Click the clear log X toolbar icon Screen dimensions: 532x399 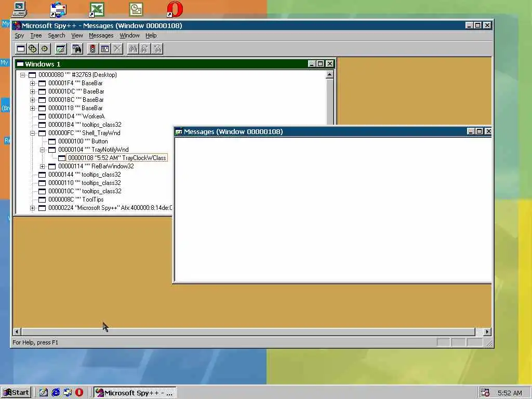[117, 49]
